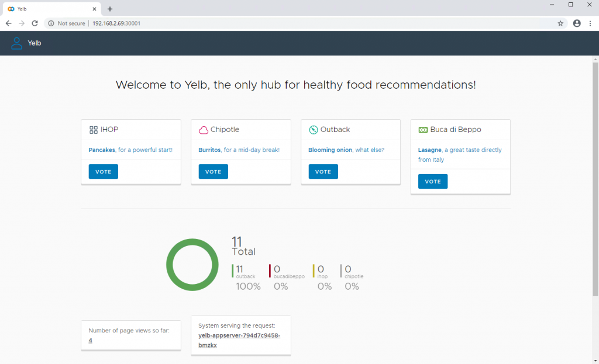Vote for Outback blooming onion
Screen dimensions: 599x364
pyautogui.click(x=323, y=172)
